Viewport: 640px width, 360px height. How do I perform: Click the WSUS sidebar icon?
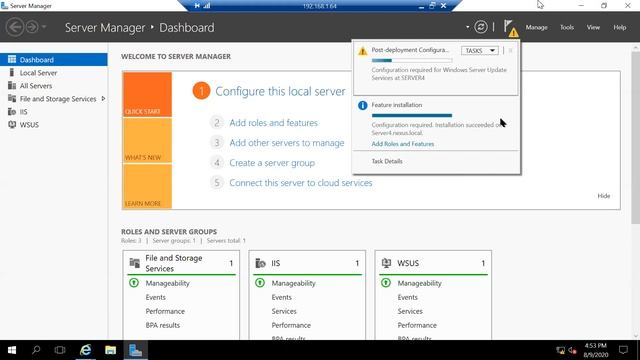pos(12,125)
